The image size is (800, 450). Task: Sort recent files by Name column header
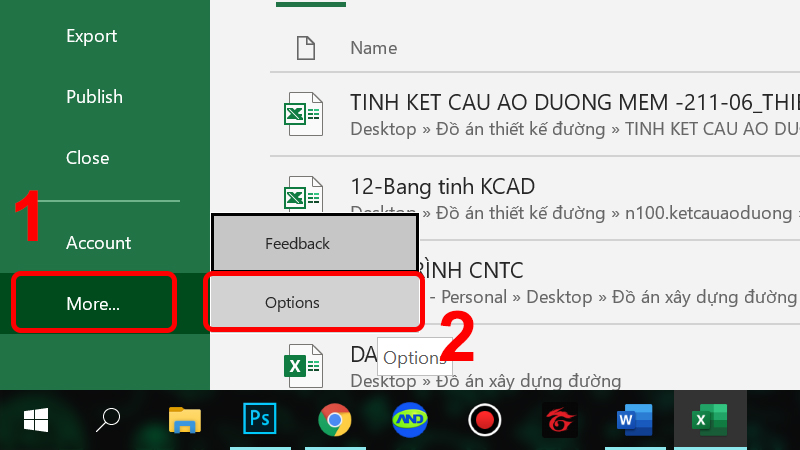[x=373, y=48]
